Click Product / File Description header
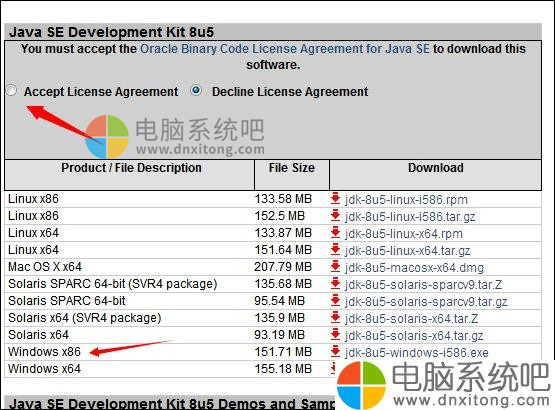The image size is (555, 410). 131,168
